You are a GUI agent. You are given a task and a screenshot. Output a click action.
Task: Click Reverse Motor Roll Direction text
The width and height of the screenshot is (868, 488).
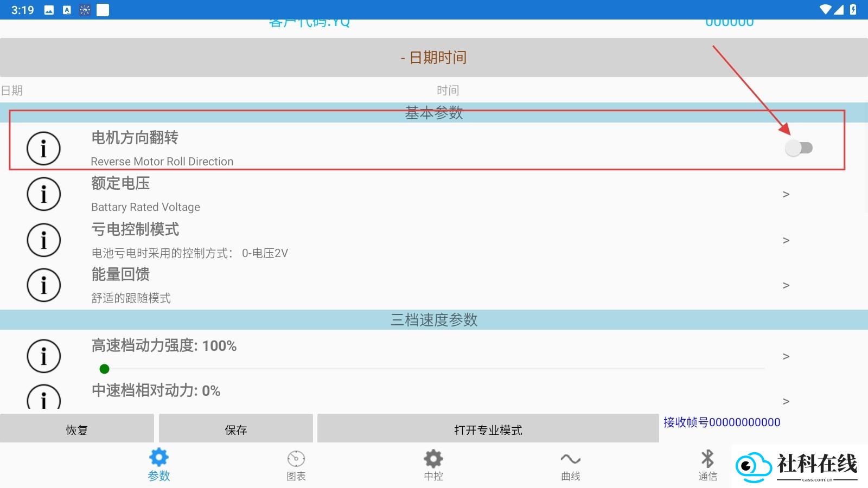pyautogui.click(x=162, y=162)
